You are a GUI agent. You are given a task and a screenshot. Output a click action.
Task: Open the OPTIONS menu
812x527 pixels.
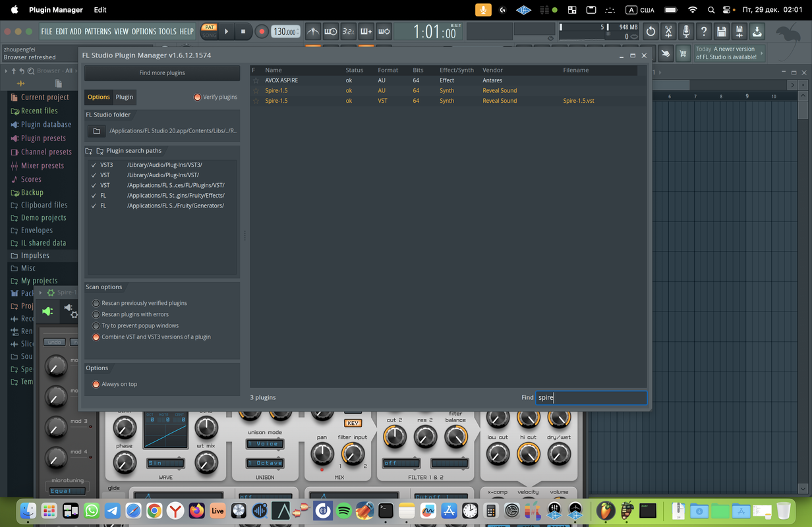(x=144, y=32)
